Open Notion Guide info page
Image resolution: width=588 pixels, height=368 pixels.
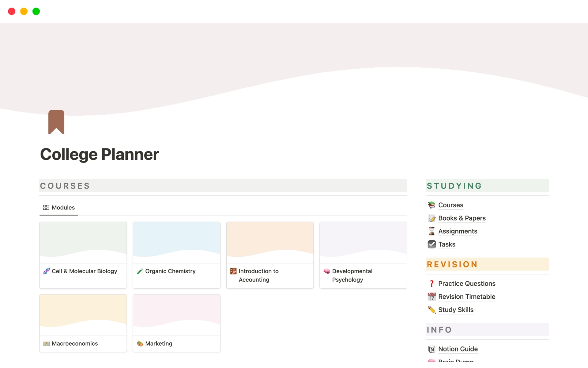click(x=458, y=349)
